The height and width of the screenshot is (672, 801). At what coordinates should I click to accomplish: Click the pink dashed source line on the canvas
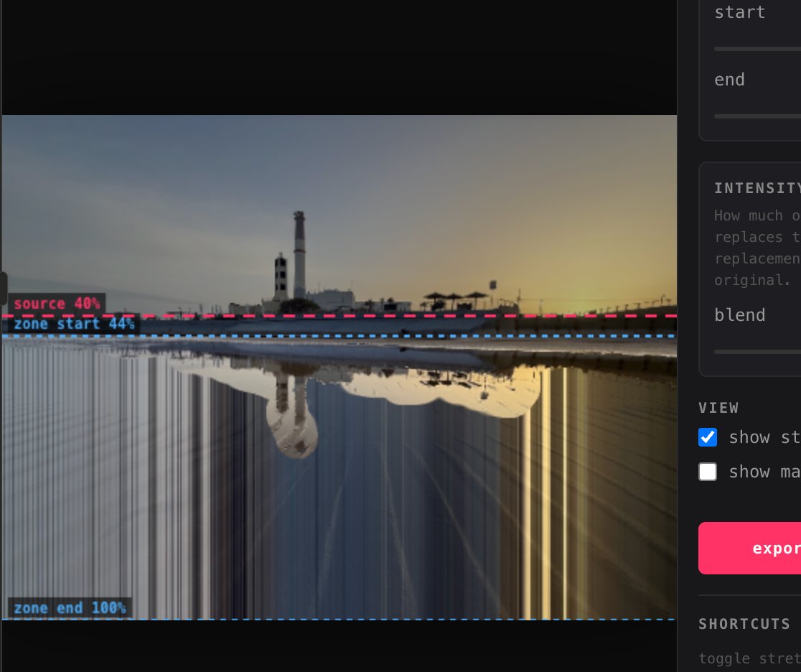point(359,316)
